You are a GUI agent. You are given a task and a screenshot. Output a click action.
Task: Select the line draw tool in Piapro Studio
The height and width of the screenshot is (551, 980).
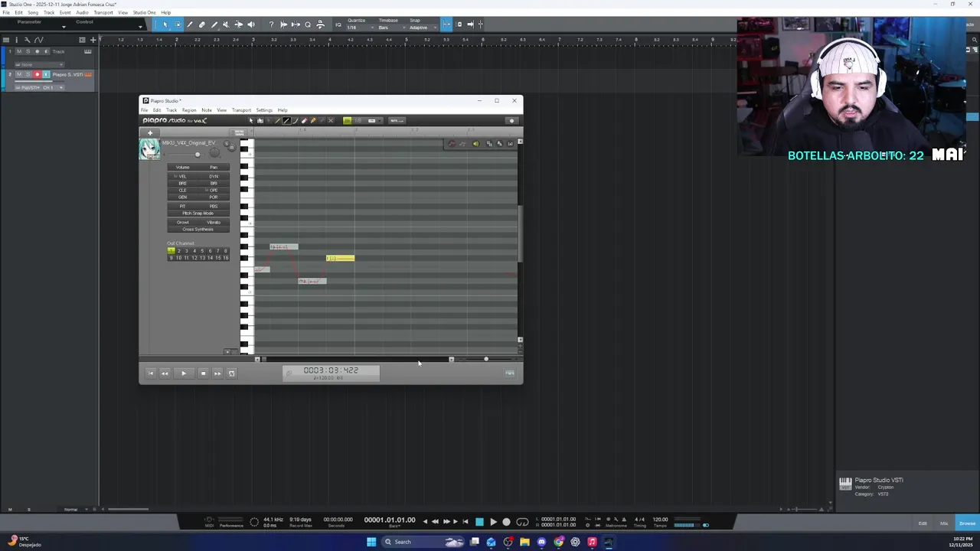point(286,120)
